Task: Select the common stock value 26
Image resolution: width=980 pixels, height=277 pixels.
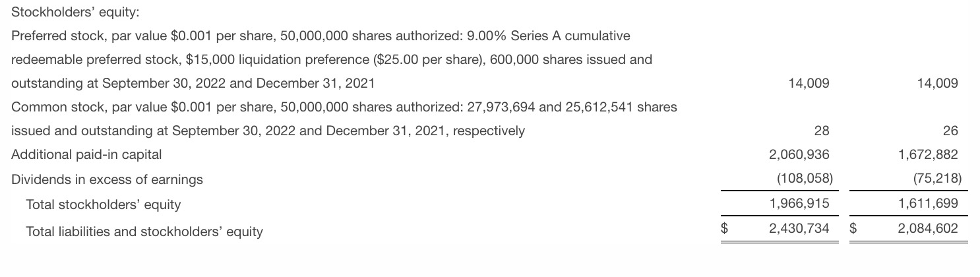Action: click(x=950, y=131)
